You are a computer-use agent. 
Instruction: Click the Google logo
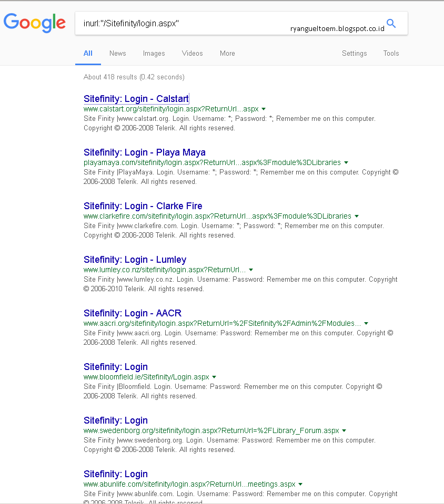click(34, 23)
